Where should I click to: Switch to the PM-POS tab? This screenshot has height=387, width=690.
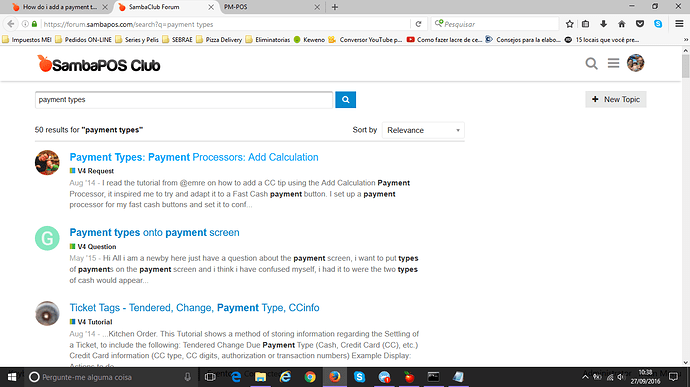pyautogui.click(x=235, y=7)
